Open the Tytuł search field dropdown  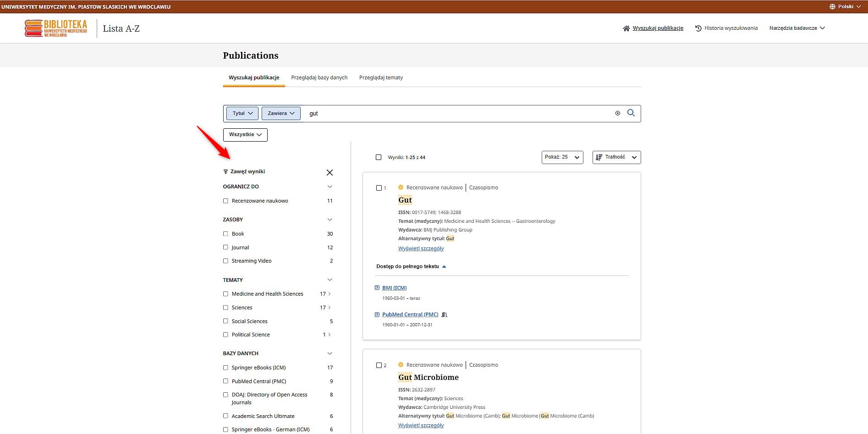pos(242,113)
